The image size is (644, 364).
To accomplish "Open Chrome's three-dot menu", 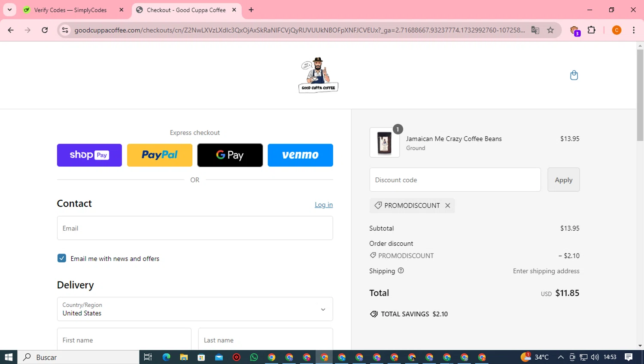I will (x=634, y=30).
